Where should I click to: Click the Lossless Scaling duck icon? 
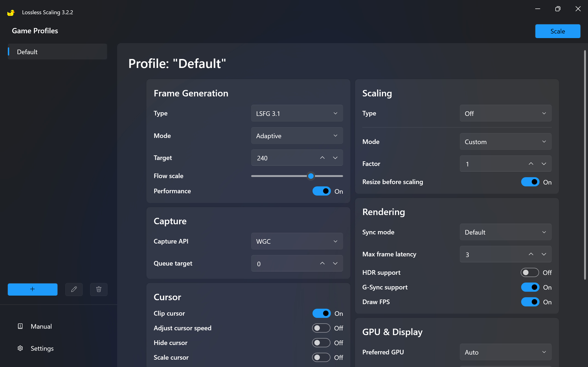[11, 12]
